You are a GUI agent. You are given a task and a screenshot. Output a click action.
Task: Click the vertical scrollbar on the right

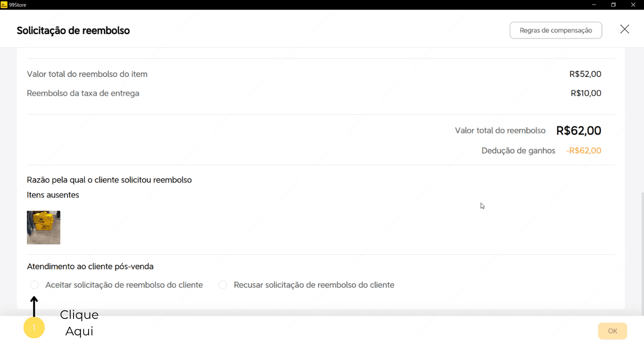641,250
